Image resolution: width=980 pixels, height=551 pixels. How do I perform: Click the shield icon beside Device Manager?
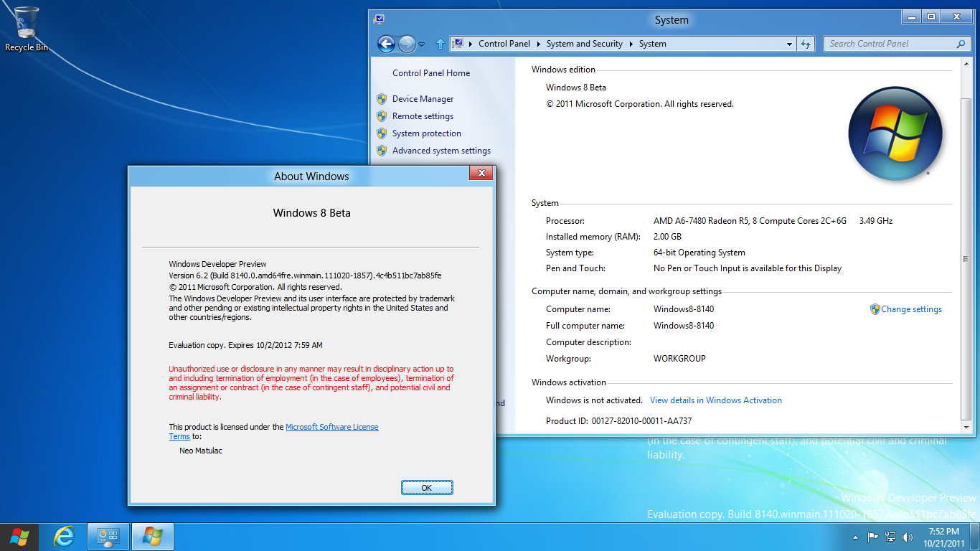(382, 99)
